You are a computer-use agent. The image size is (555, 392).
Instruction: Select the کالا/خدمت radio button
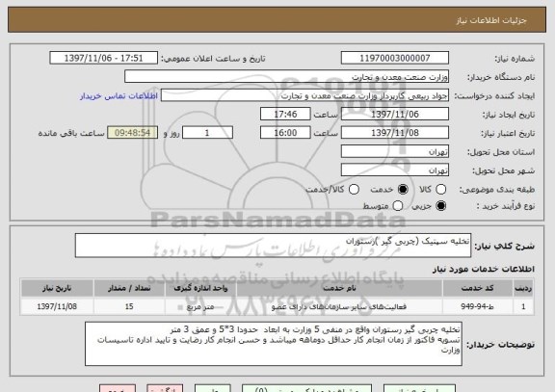click(x=354, y=190)
